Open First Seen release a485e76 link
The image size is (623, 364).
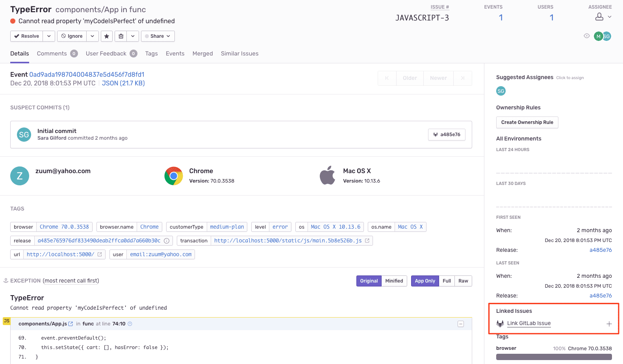pyautogui.click(x=601, y=250)
